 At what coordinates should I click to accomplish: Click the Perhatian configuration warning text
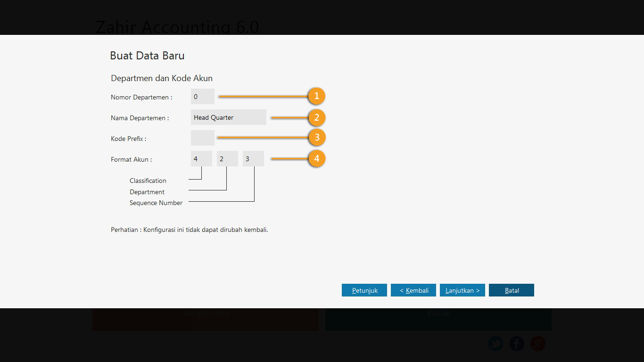[190, 230]
